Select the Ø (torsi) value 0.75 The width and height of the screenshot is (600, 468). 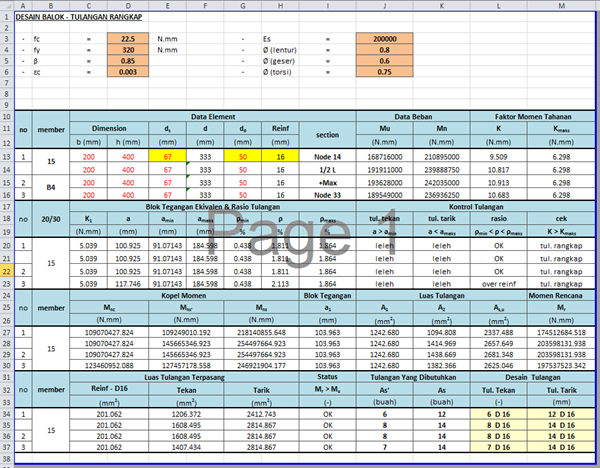[x=385, y=72]
